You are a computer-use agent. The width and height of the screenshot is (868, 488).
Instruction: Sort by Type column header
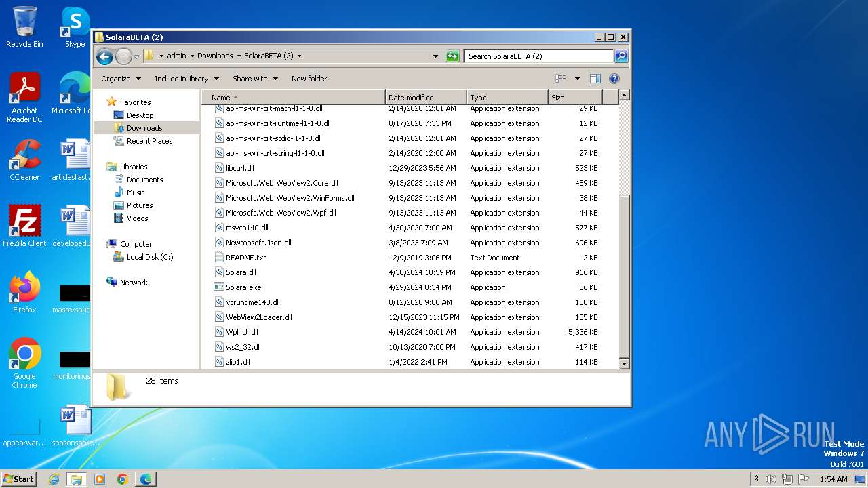pos(507,98)
